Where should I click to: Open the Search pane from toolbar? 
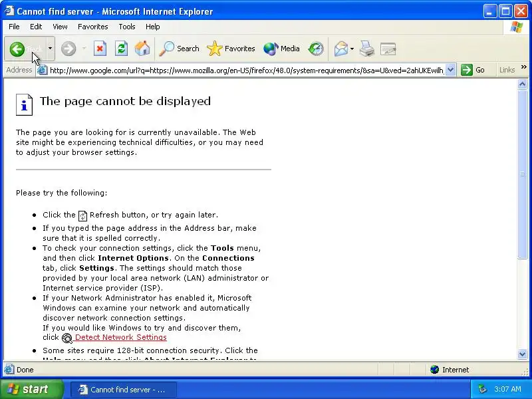tap(179, 49)
